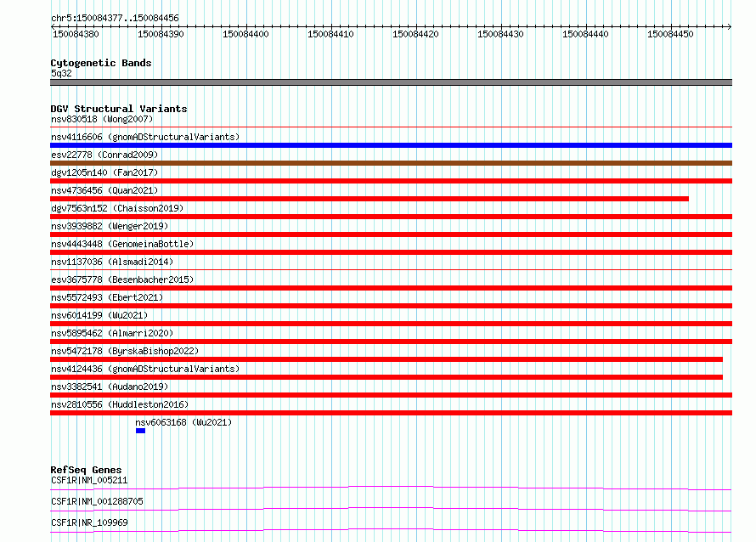
Task: Click the gray 5q32 cytogenetic band bar
Action: [x=391, y=82]
